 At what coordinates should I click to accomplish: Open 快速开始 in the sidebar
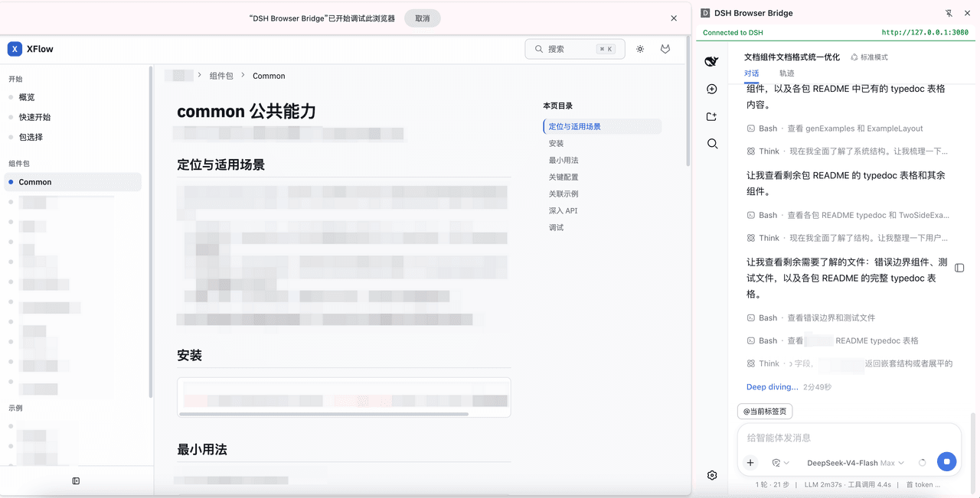coord(34,117)
